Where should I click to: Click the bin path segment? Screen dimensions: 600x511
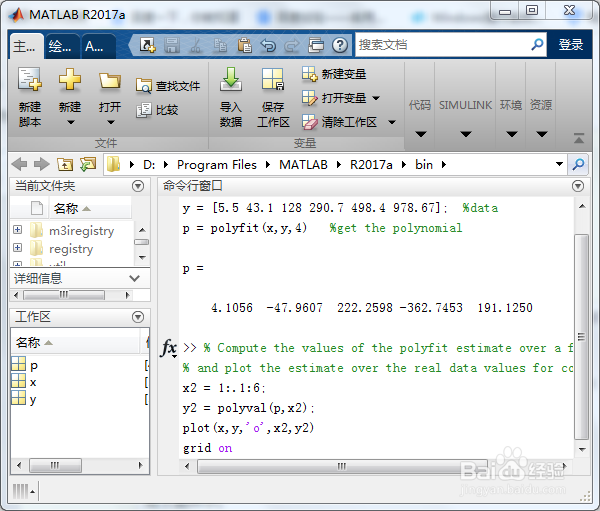point(424,165)
